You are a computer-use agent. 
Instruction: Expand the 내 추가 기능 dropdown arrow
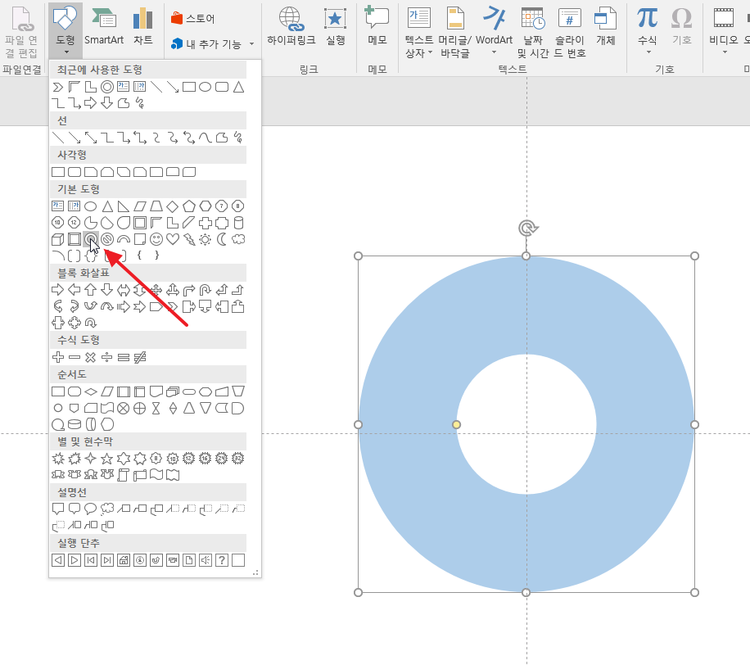tap(252, 44)
